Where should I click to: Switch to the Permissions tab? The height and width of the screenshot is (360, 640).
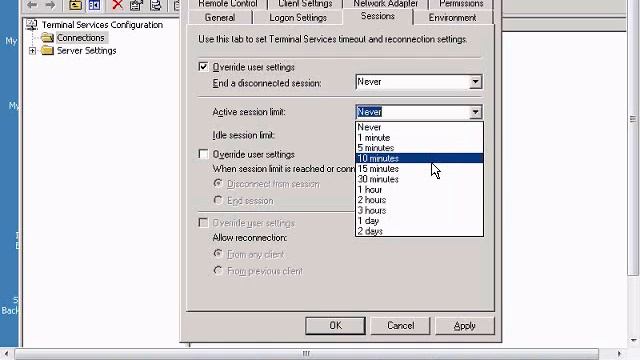[x=461, y=4]
